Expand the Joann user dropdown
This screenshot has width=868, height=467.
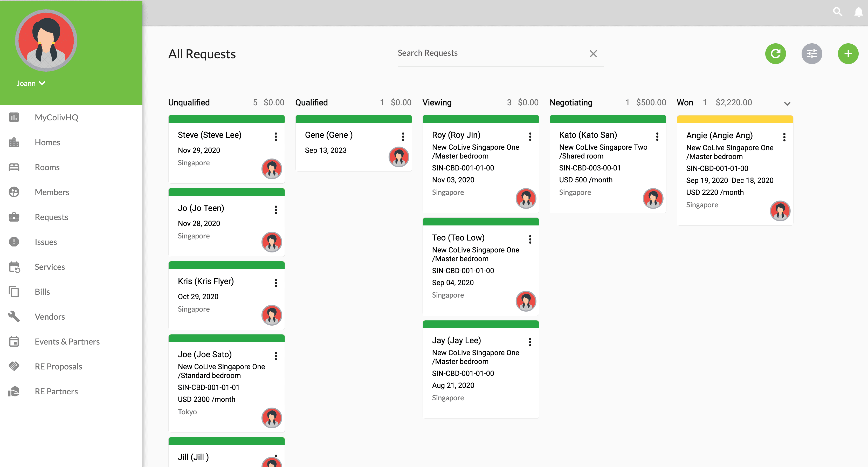(x=31, y=83)
